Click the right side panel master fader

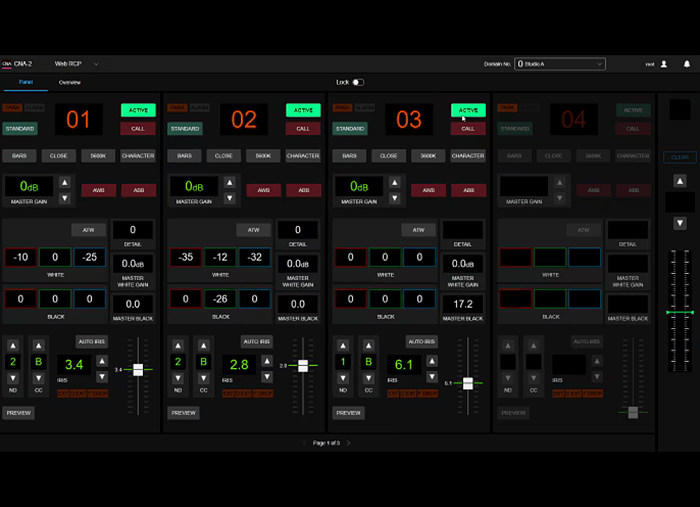680,312
